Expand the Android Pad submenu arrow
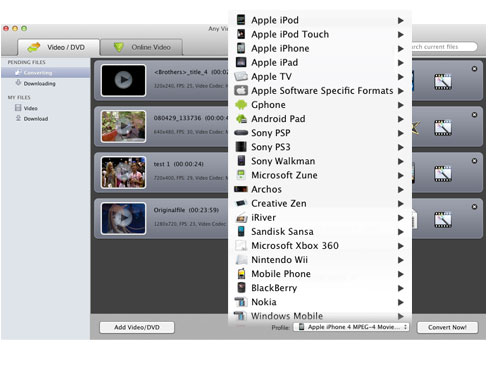 point(401,119)
